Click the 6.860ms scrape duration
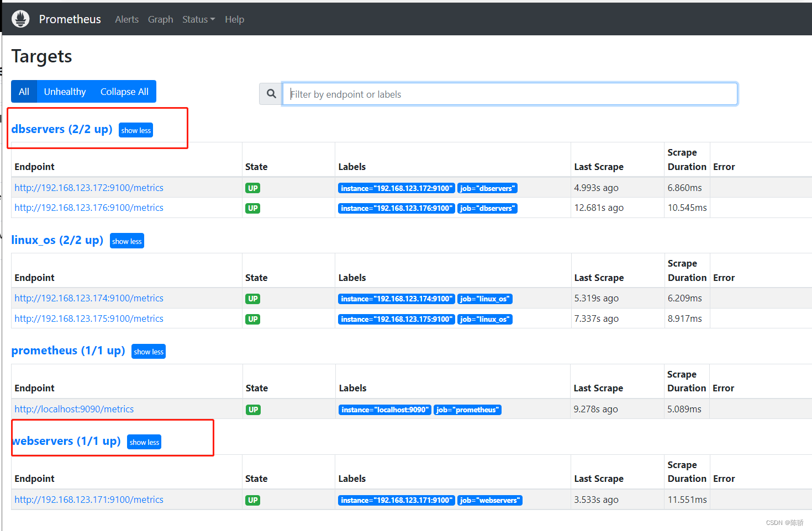The height and width of the screenshot is (531, 812). [684, 188]
